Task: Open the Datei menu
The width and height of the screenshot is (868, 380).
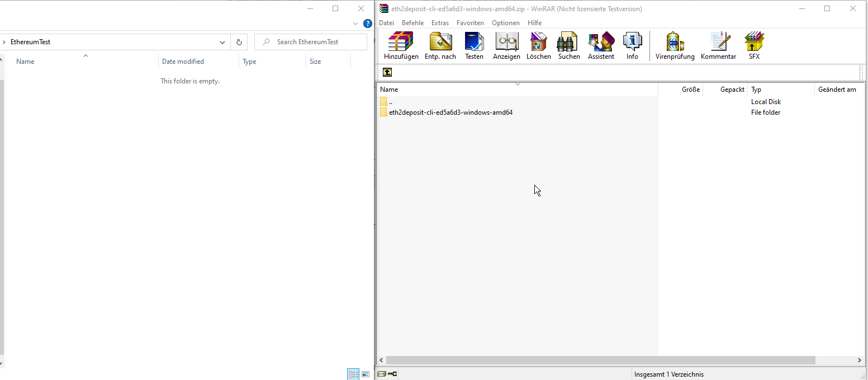Action: pos(386,23)
